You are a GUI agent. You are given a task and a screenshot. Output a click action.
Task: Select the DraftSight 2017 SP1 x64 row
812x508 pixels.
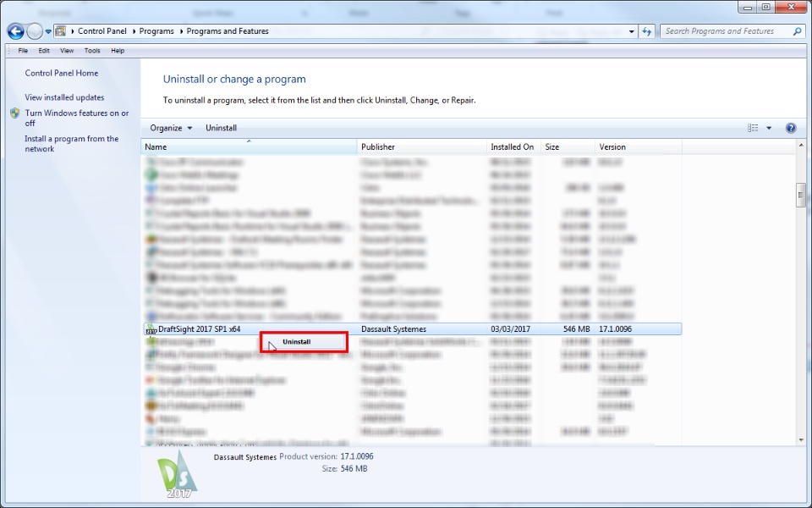click(412, 329)
